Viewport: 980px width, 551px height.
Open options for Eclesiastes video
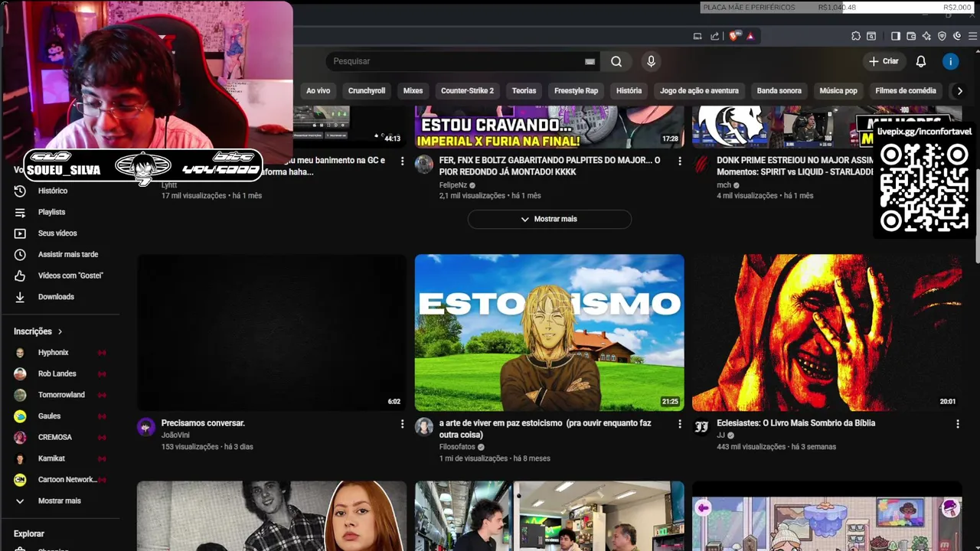click(957, 423)
